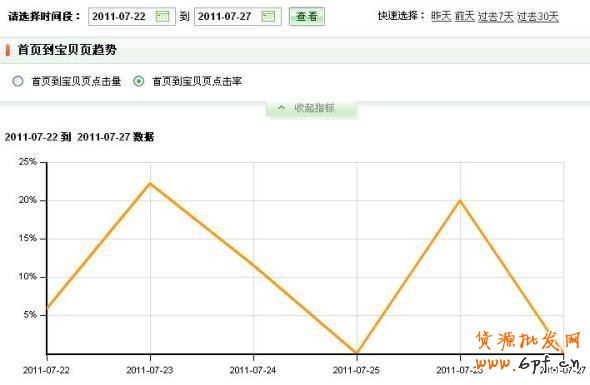Click the chevron arrow beside 收起指标
Viewport: 590px width, 385px height.
[281, 108]
